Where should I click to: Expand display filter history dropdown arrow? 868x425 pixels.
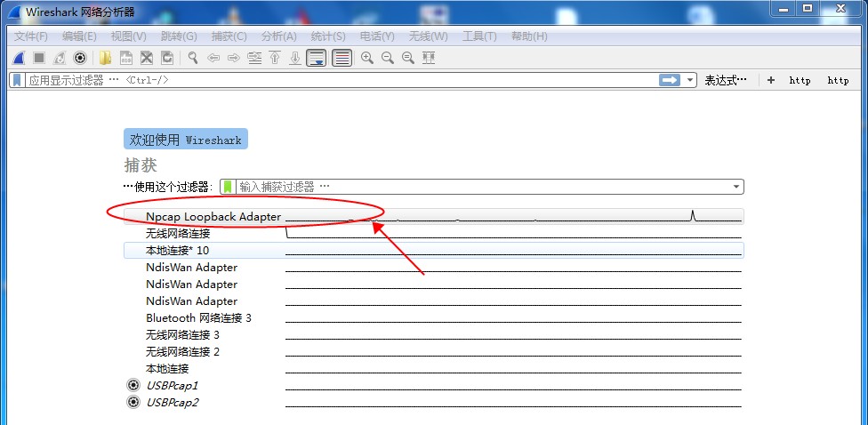(690, 80)
